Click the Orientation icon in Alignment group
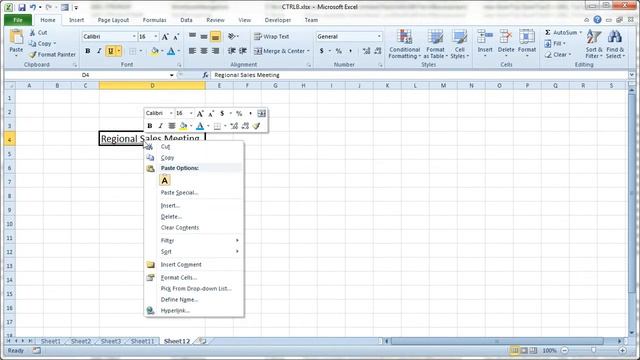Image resolution: width=640 pixels, height=360 pixels. point(232,37)
